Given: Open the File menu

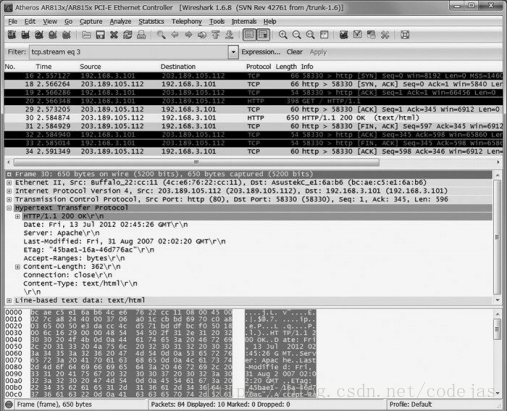Looking at the screenshot, I should point(13,21).
